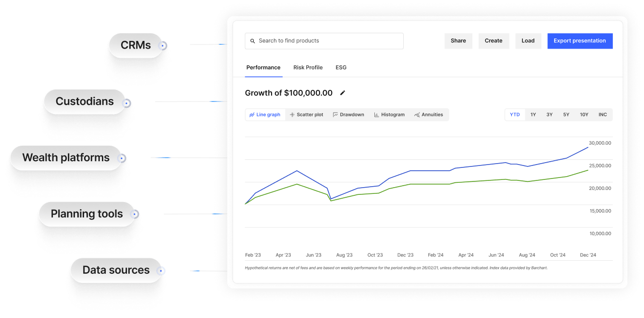Open the Performance tab

pos(263,67)
